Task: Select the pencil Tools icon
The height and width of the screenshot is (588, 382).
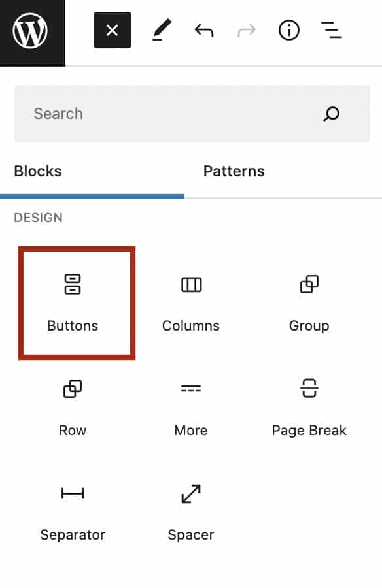Action: [162, 30]
